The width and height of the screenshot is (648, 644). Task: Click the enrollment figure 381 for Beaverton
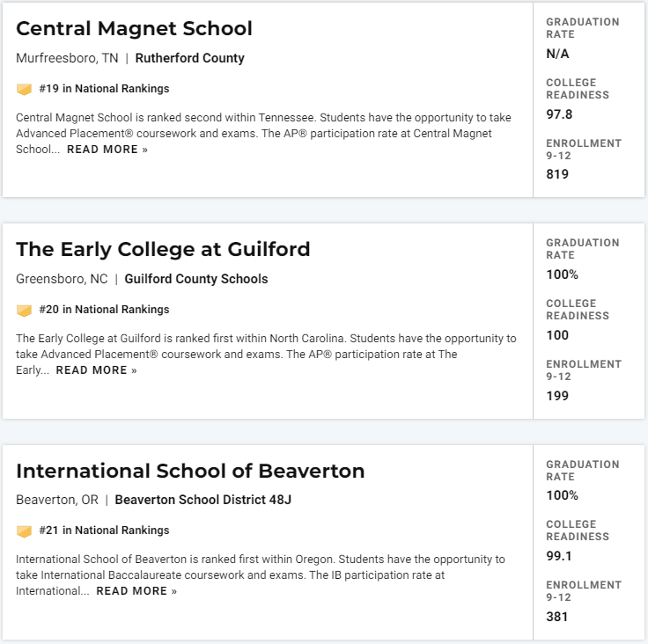[x=557, y=617]
